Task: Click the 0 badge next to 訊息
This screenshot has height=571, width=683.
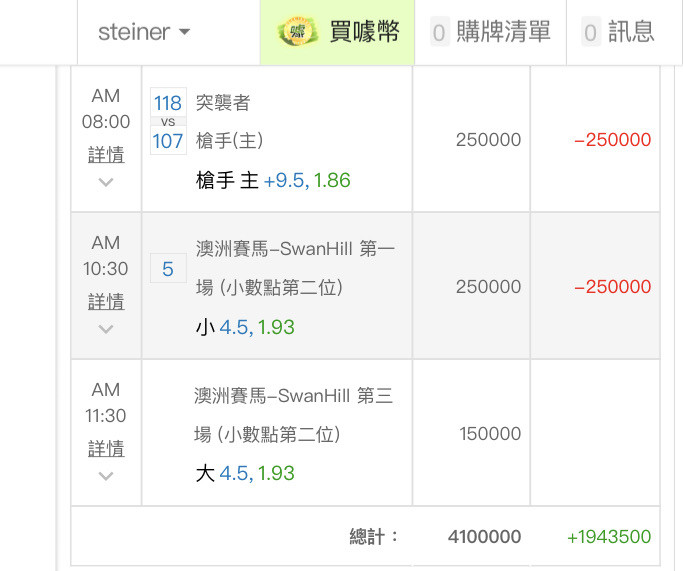Action: point(591,33)
